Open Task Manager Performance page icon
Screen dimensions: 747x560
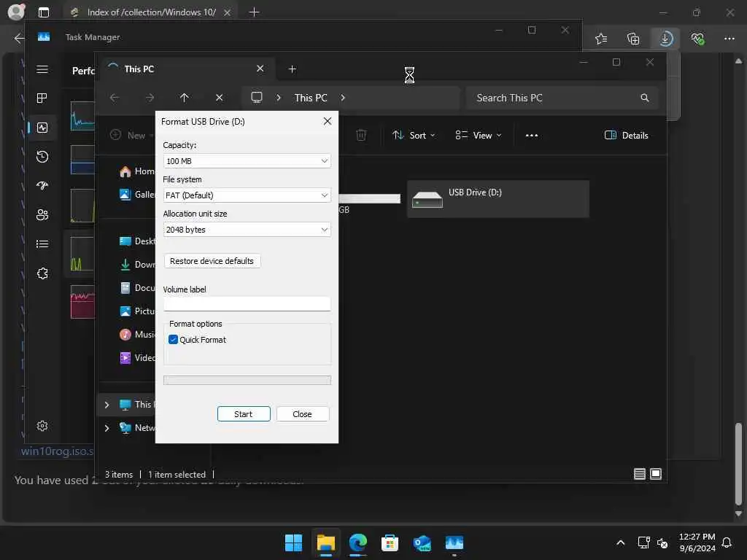(42, 128)
